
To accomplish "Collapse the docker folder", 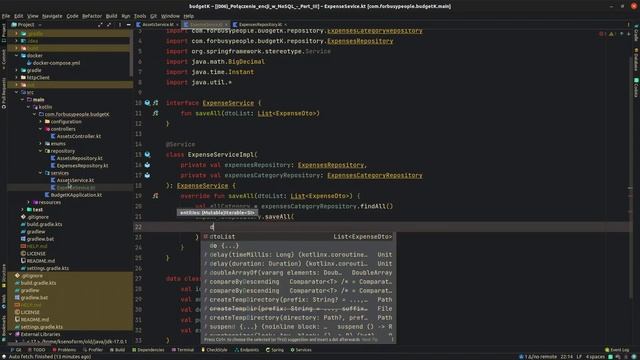I will [17, 56].
